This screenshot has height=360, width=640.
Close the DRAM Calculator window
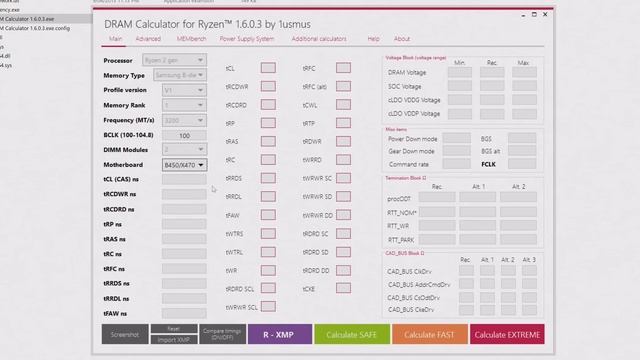pos(545,14)
